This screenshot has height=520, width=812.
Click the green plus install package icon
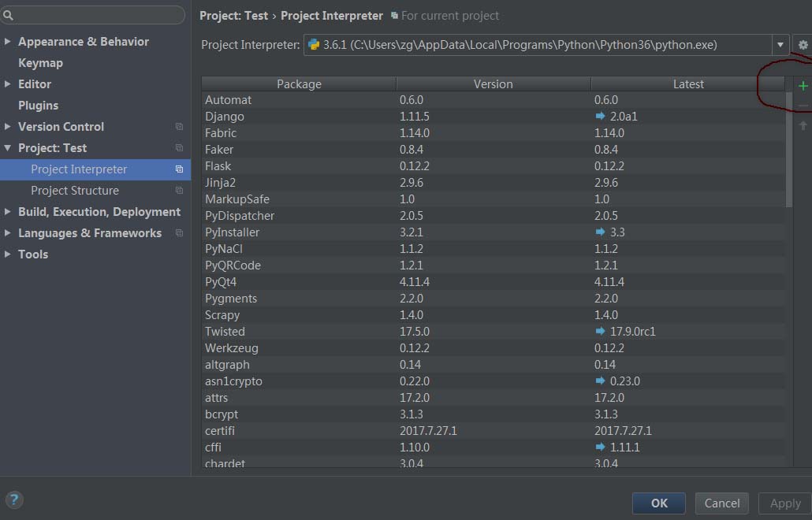tap(803, 86)
